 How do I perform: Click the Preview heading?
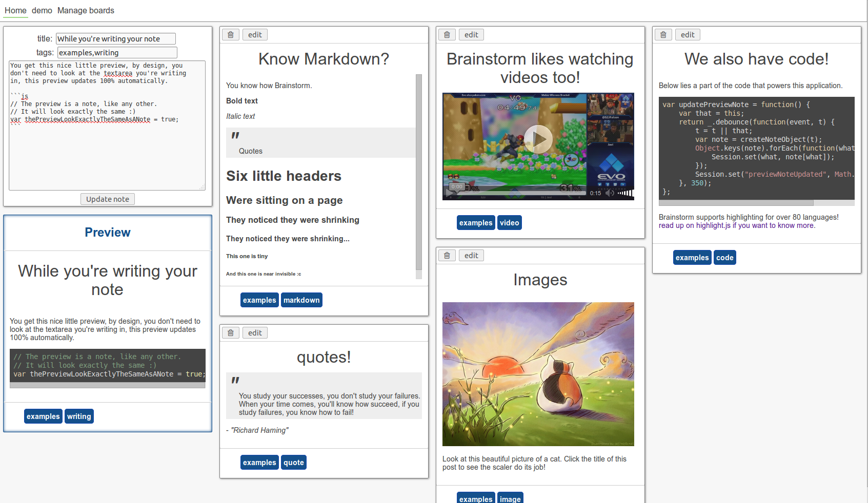pyautogui.click(x=108, y=233)
